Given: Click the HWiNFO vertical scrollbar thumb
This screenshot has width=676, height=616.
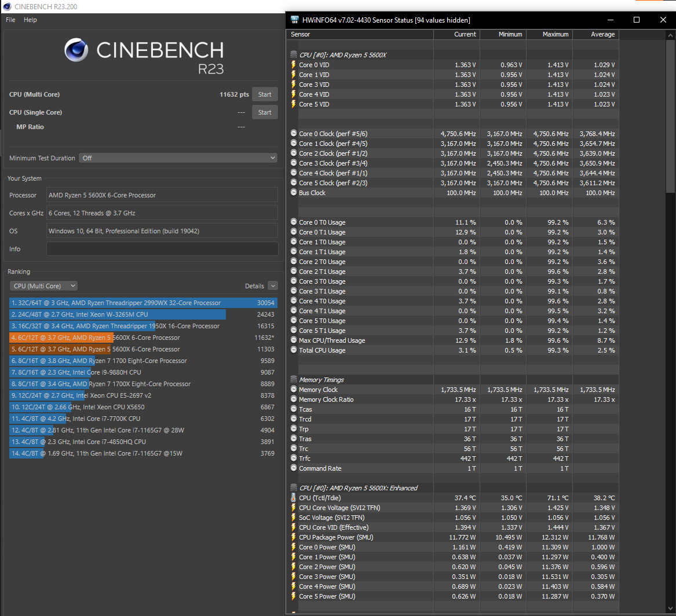Looking at the screenshot, I should tap(670, 116).
